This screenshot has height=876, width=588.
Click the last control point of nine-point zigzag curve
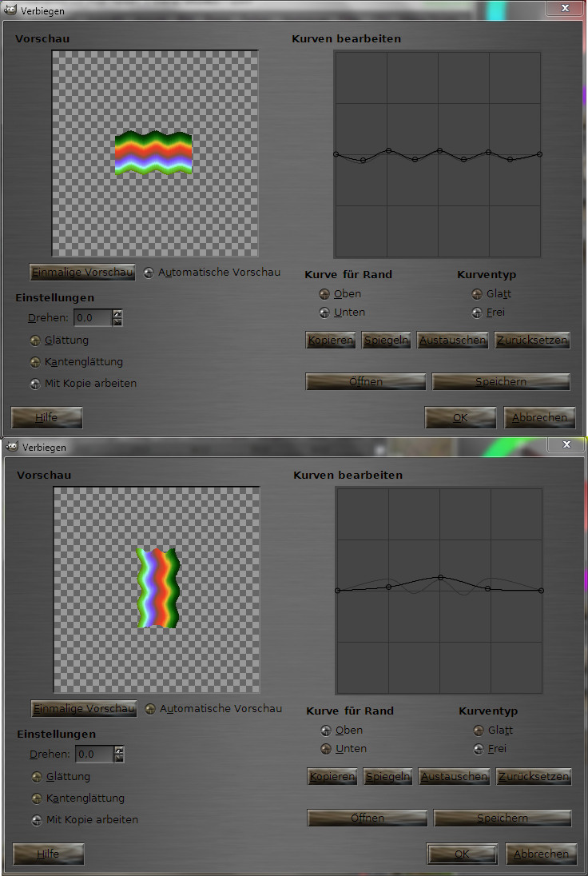point(539,154)
